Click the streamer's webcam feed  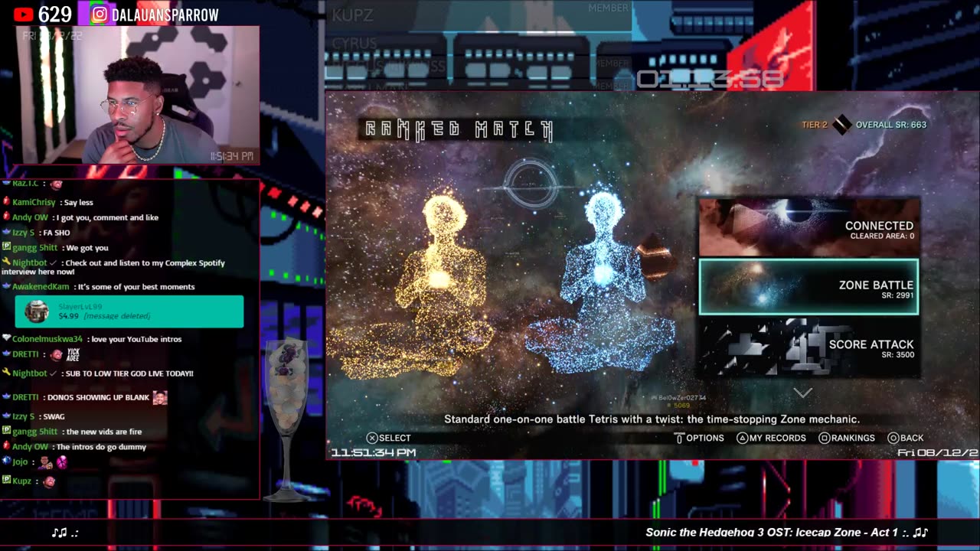click(x=137, y=95)
